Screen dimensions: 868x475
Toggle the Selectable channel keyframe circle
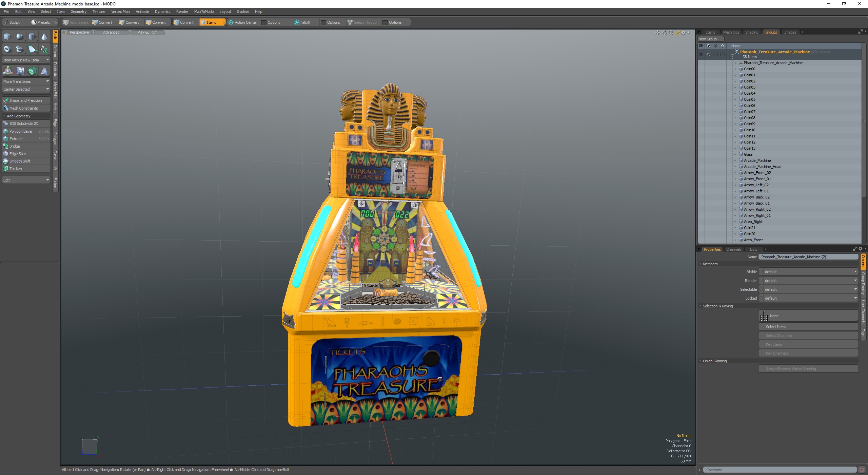[761, 289]
